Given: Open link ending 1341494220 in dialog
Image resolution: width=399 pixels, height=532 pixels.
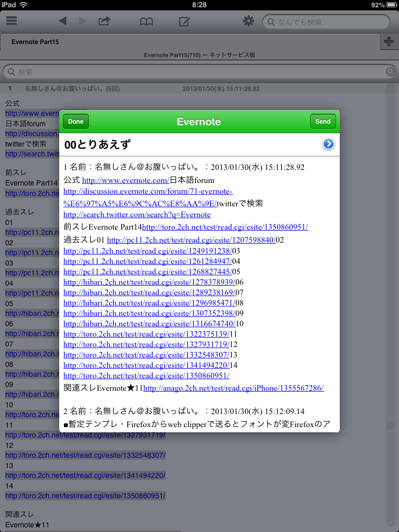Looking at the screenshot, I should pyautogui.click(x=147, y=365).
